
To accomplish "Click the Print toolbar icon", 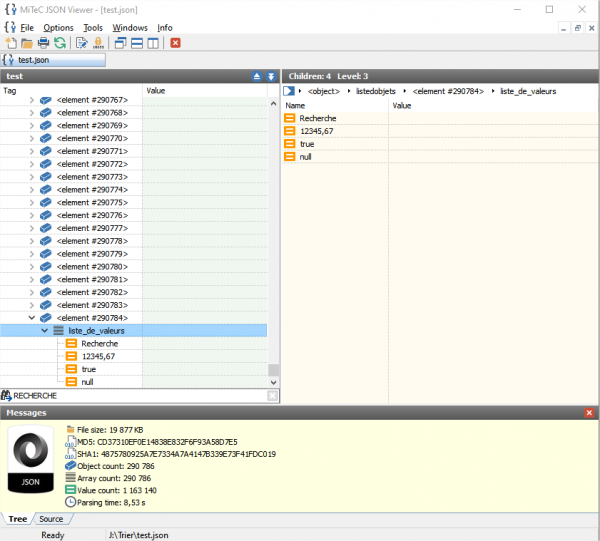I will click(x=43, y=43).
